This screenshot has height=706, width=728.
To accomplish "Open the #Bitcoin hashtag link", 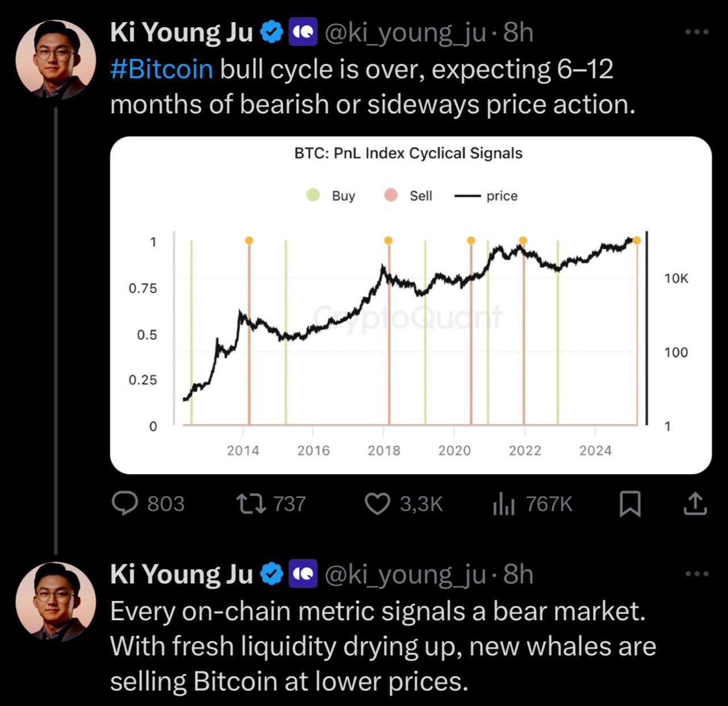I will click(162, 69).
